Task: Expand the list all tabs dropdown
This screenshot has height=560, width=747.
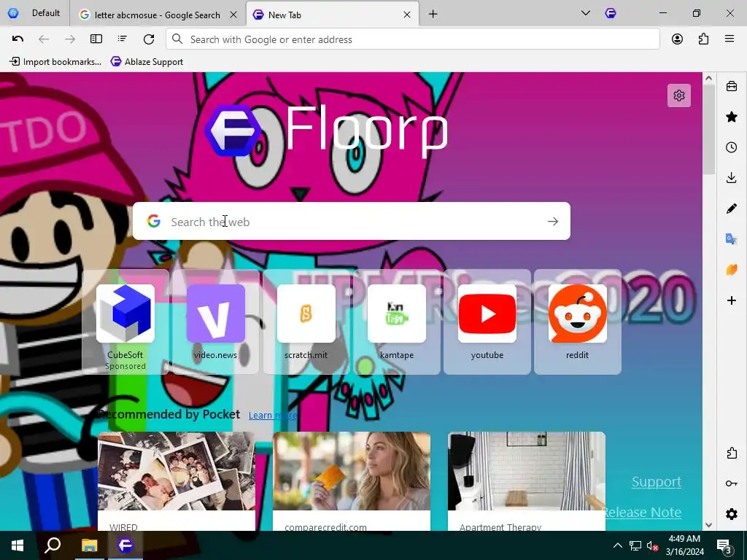Action: [x=586, y=13]
